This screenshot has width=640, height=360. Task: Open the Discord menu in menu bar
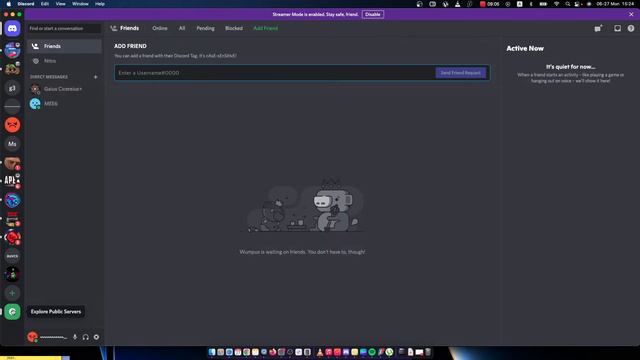(26, 4)
